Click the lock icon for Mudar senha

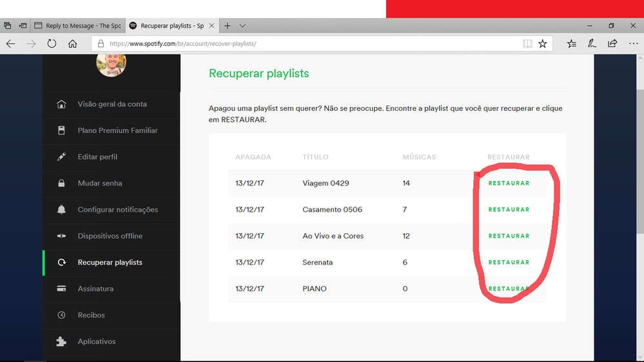61,183
